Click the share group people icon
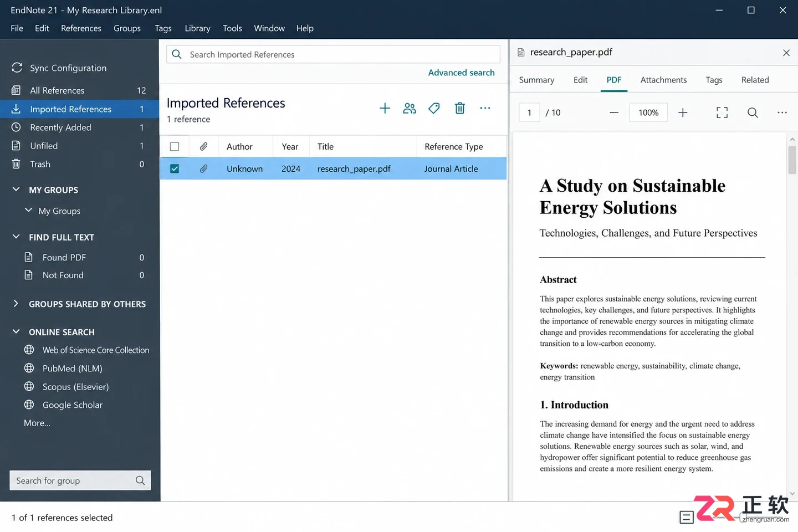This screenshot has width=798, height=532. click(410, 109)
